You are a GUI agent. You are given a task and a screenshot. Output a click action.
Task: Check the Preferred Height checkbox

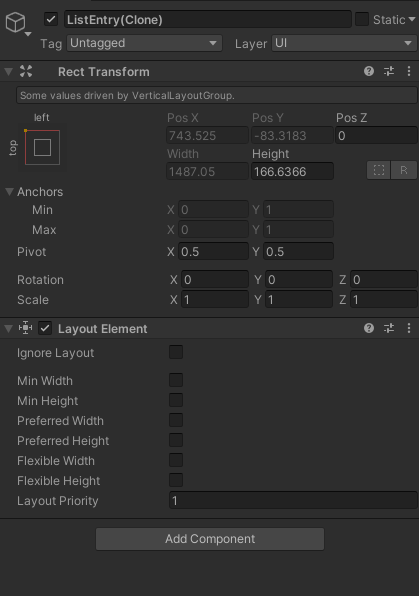[176, 440]
